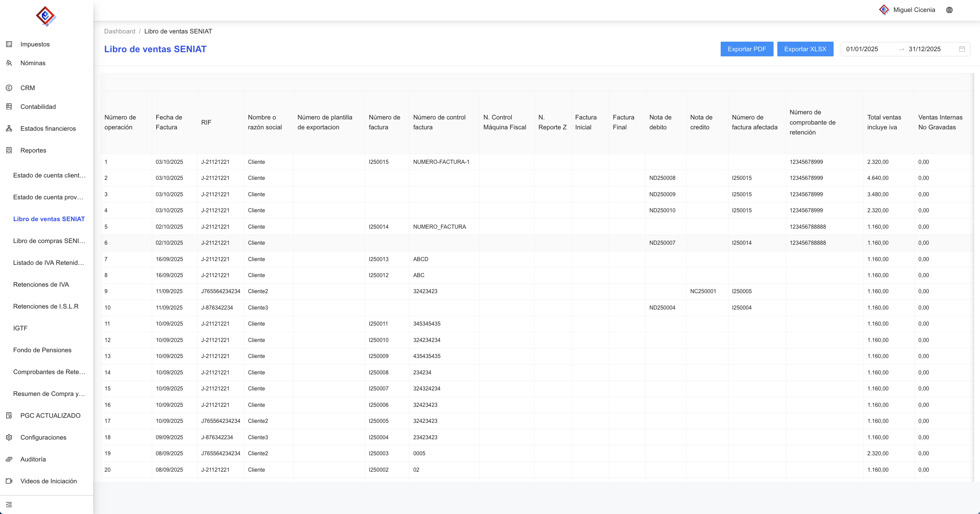Image resolution: width=980 pixels, height=514 pixels.
Task: Click the start date field 01/01/2025
Action: click(x=862, y=49)
